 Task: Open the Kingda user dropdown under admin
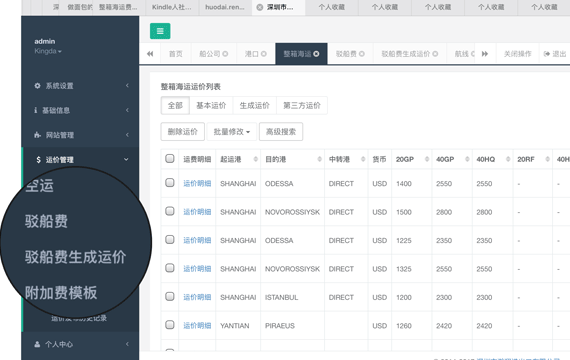[x=48, y=51]
